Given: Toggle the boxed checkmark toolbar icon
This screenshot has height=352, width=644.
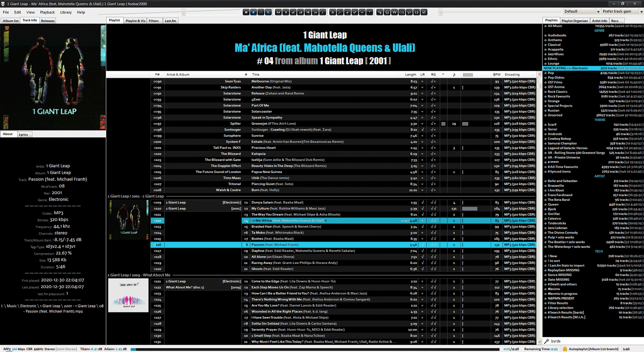Looking at the screenshot, I should coord(424,12).
